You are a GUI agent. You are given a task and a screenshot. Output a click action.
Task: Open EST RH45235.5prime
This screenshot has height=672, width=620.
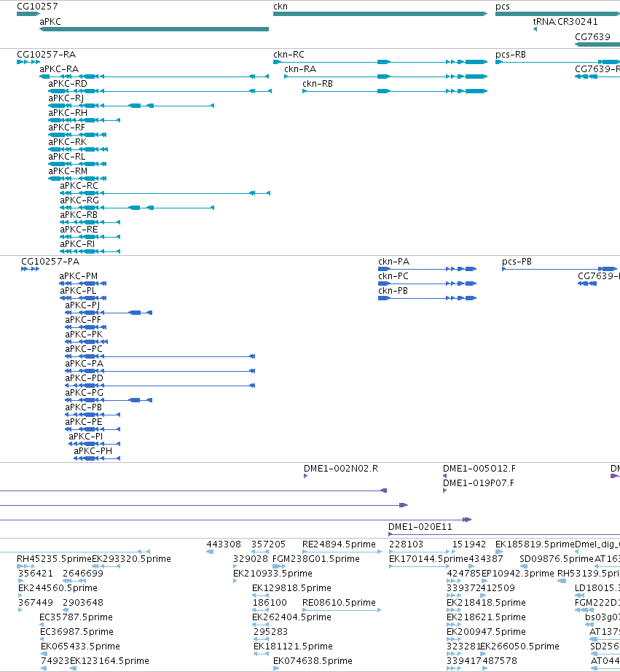55,559
